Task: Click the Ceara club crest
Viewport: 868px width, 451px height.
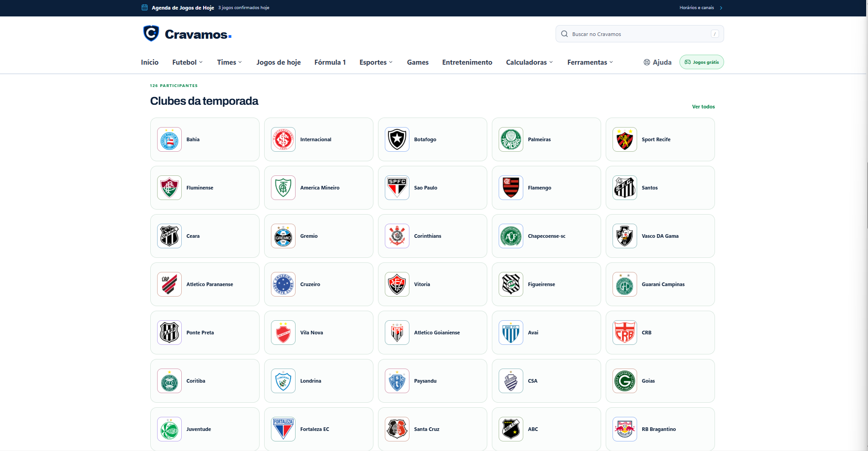Action: tap(169, 236)
